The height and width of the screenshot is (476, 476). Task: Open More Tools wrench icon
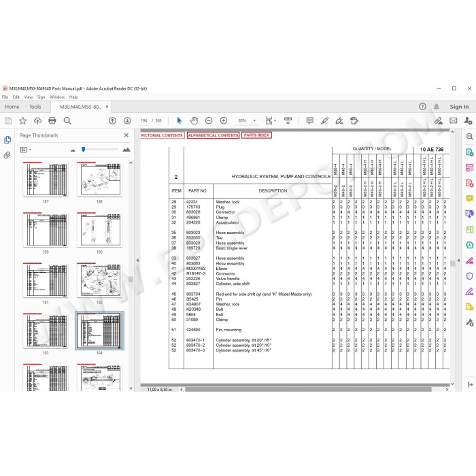coord(469,322)
